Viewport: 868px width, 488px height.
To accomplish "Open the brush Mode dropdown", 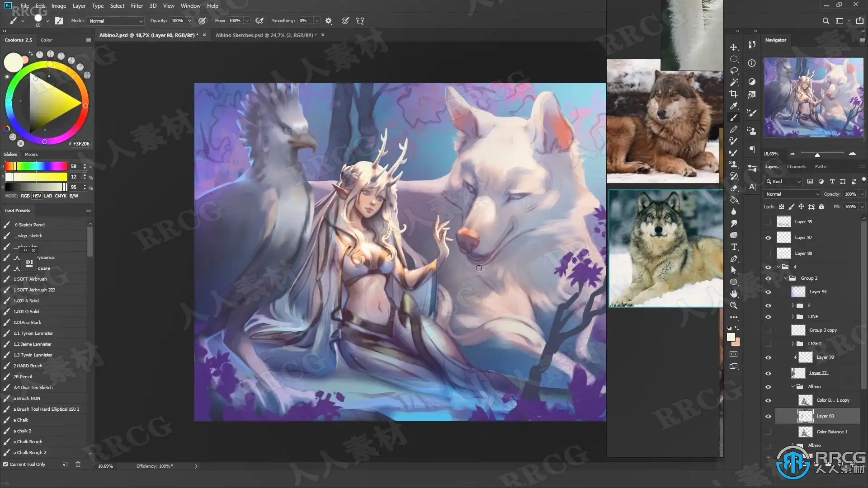I will 116,21.
